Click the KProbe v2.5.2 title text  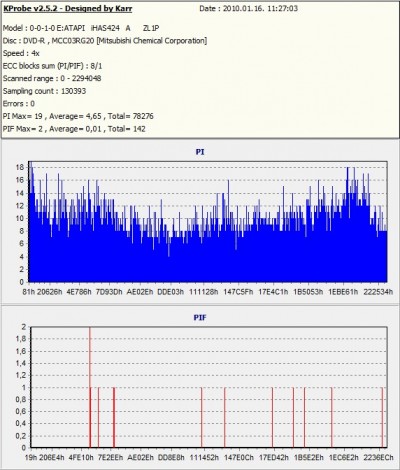[x=68, y=9]
